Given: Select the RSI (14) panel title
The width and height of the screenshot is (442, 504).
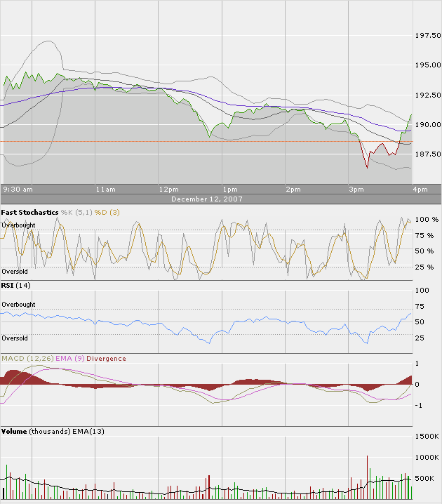Looking at the screenshot, I should point(15,286).
